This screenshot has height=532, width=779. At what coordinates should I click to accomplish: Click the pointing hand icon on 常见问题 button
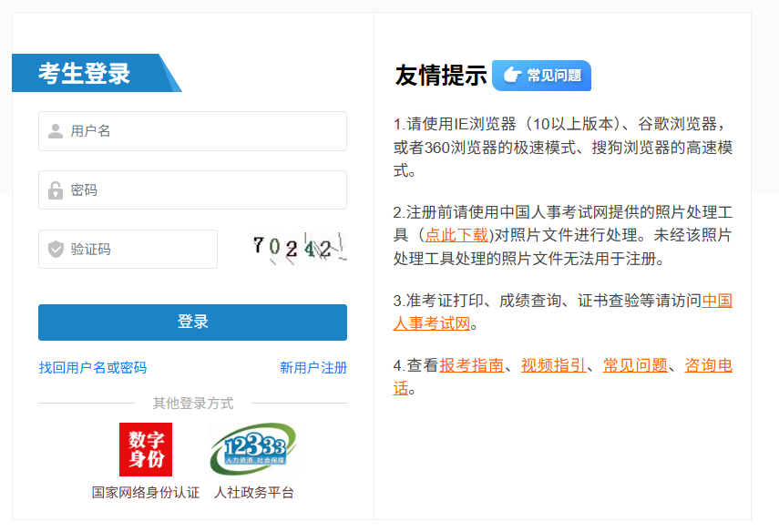point(512,76)
